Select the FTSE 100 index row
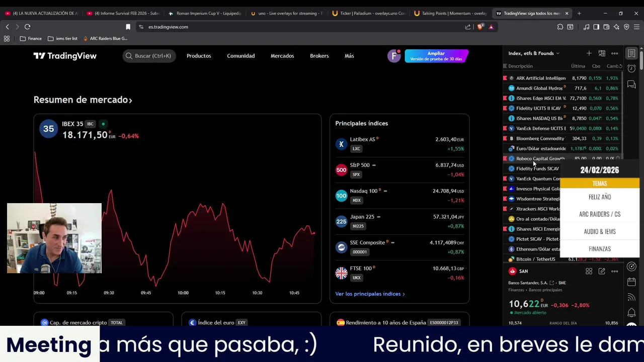This screenshot has height=362, width=644. 399,273
